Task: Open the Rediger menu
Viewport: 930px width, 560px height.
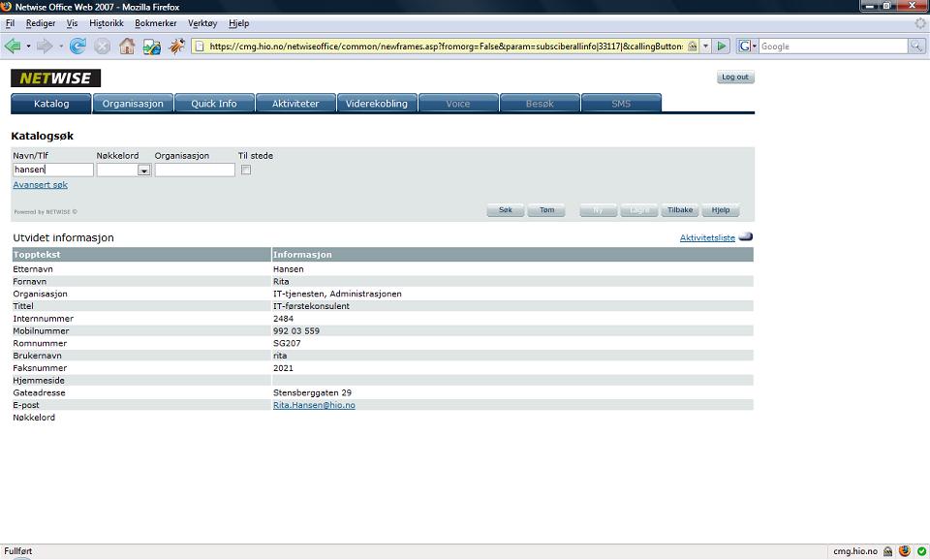Action: 41,23
